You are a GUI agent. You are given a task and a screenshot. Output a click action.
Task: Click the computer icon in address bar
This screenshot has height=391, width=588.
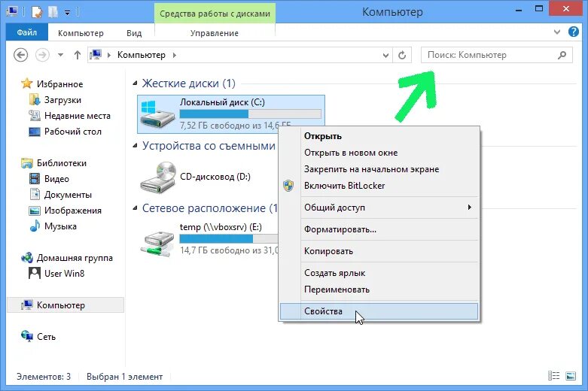click(x=96, y=55)
